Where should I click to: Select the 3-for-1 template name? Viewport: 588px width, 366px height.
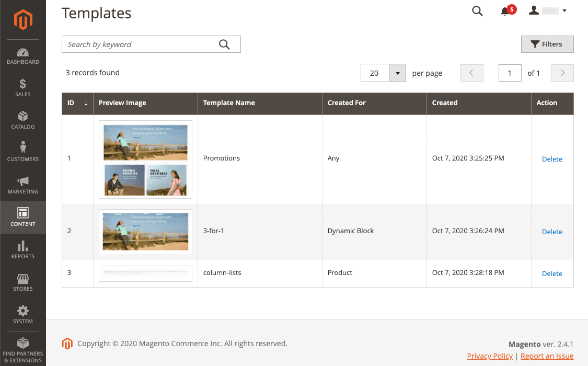(x=213, y=231)
